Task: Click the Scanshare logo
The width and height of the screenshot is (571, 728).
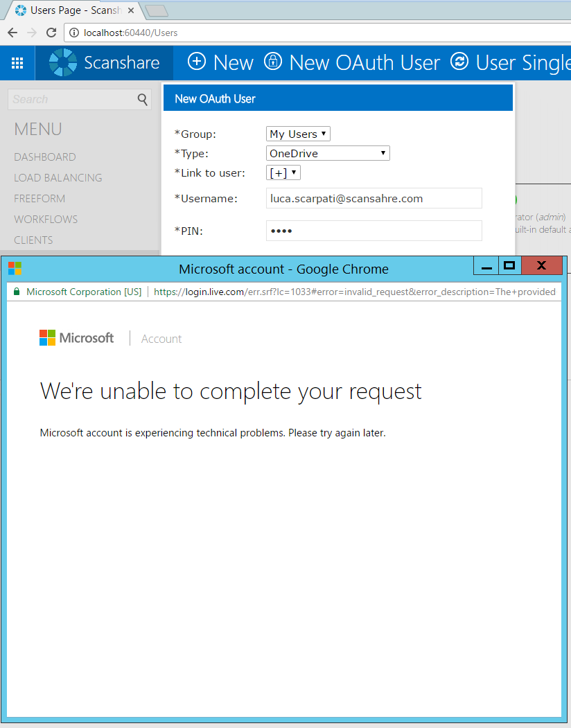Action: (63, 62)
